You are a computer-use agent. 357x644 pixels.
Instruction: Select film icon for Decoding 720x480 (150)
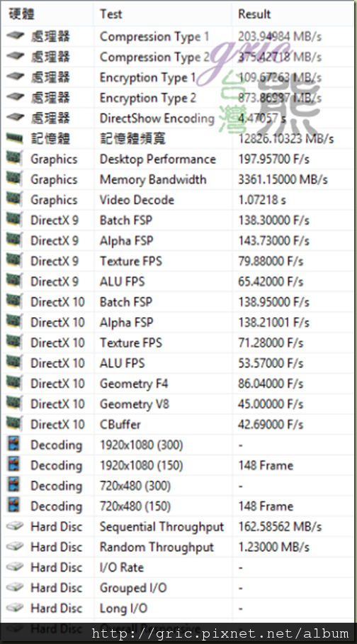pos(13,506)
